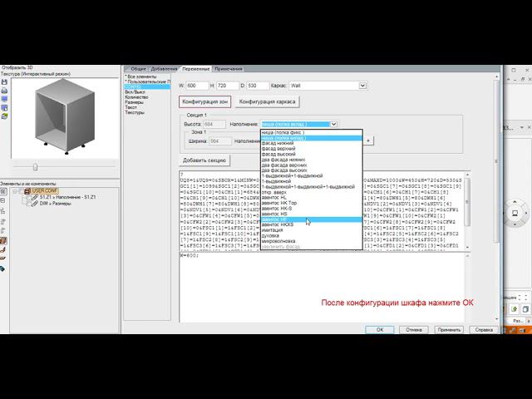Click the tree-structure icon in the elements toolbar
Screen dimensions: 532x399
click(3, 211)
